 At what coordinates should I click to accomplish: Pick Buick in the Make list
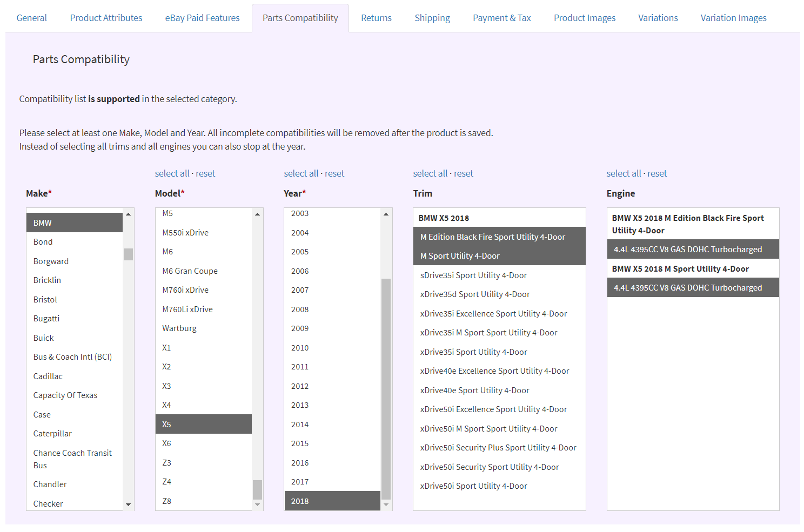click(x=75, y=338)
